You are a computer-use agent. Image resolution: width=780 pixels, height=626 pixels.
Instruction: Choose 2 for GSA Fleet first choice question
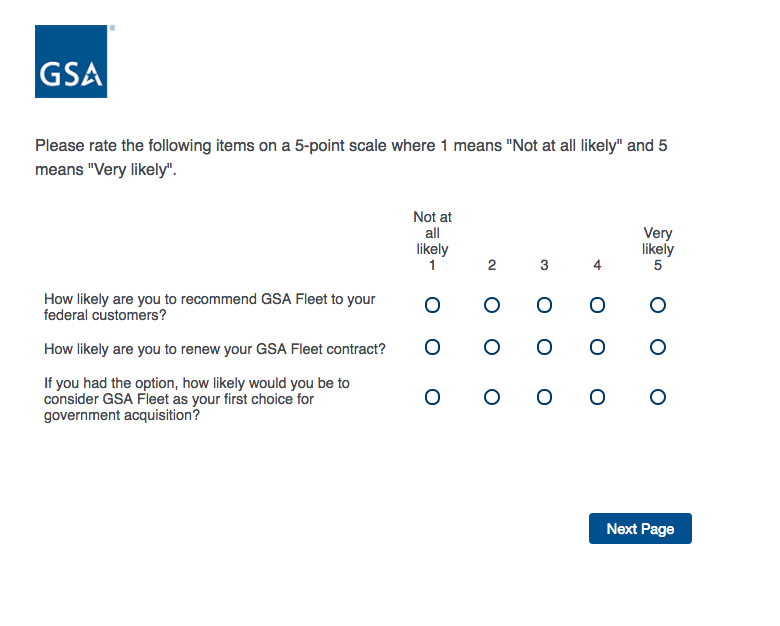492,397
